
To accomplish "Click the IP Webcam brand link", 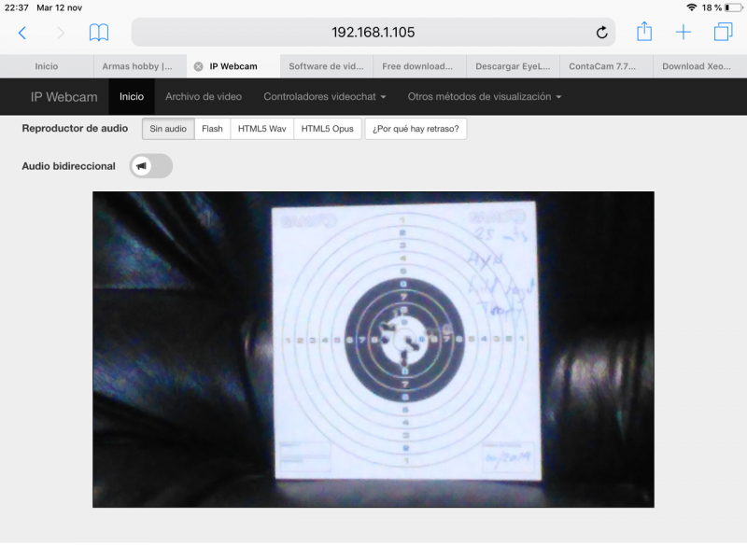I will click(x=62, y=97).
